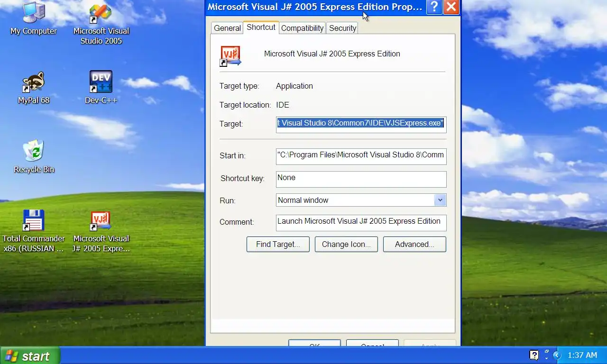
Task: Open the small down arrow in the taskbar
Action: 546,359
